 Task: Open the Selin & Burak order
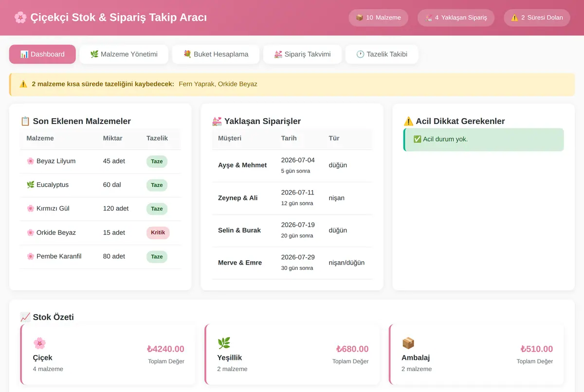(292, 230)
